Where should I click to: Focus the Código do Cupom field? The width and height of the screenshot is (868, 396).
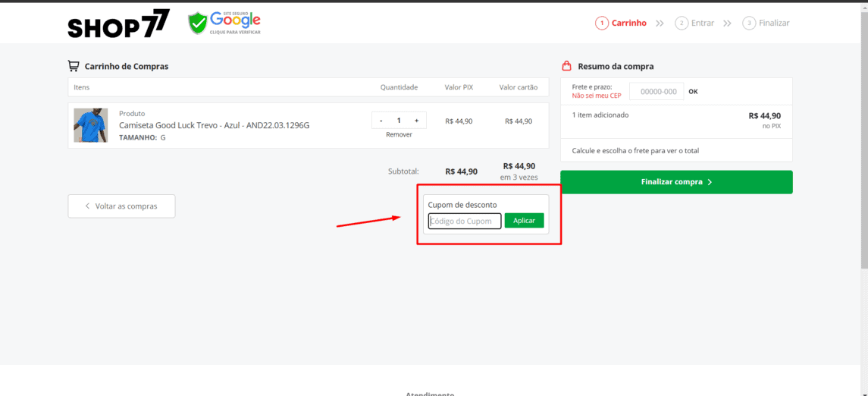tap(465, 221)
